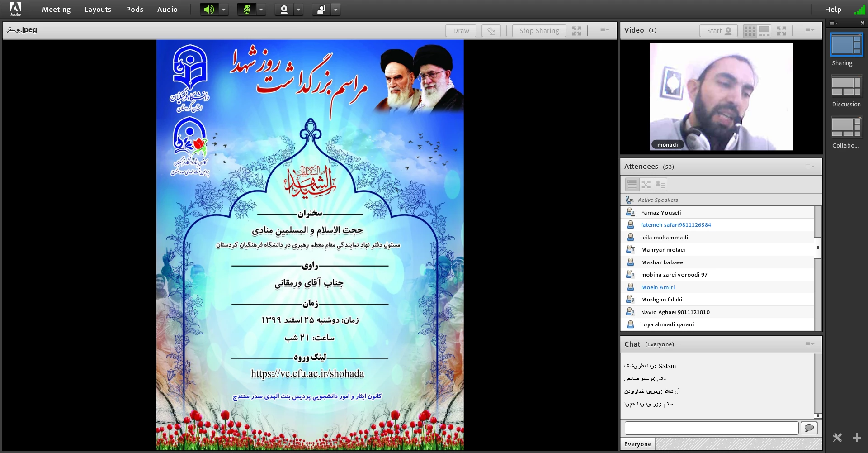Make the Share pod full screen
Viewport: 868px width, 453px height.
(576, 31)
